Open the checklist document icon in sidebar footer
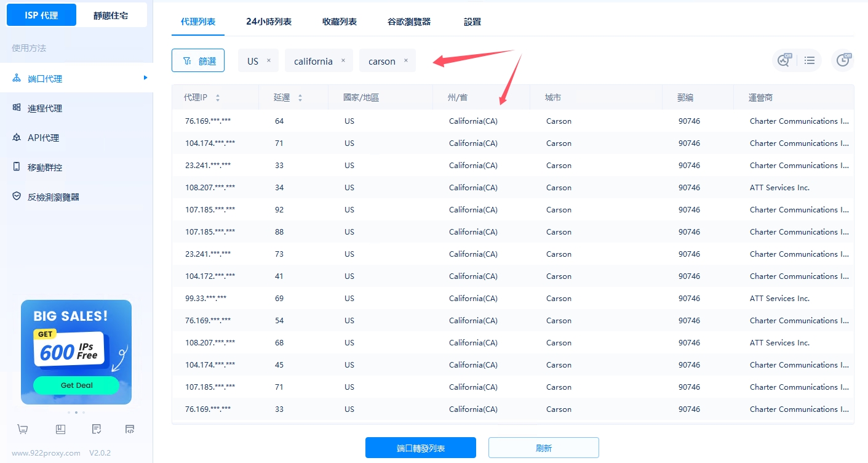The width and height of the screenshot is (868, 463). (97, 429)
